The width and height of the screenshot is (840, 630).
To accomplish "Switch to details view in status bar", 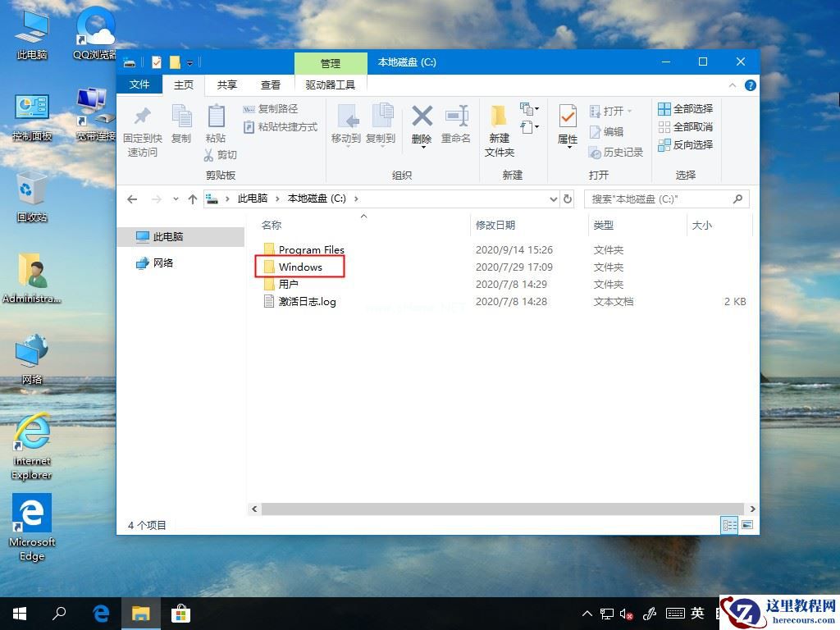I will (x=729, y=525).
